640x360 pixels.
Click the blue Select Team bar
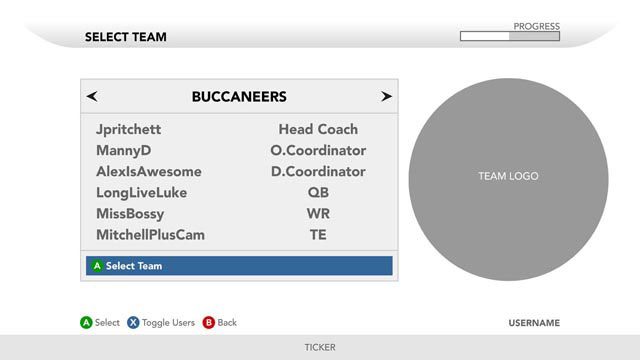tap(239, 266)
